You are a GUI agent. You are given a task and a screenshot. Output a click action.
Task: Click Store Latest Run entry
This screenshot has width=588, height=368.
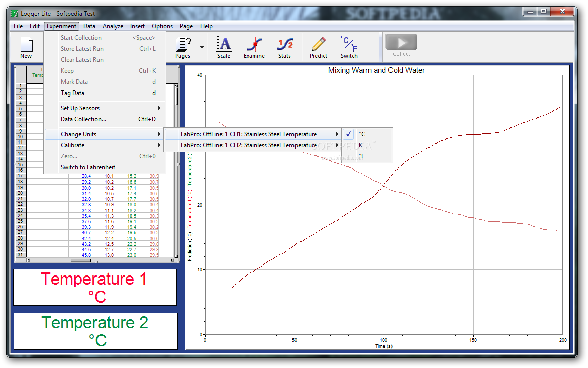coord(105,49)
